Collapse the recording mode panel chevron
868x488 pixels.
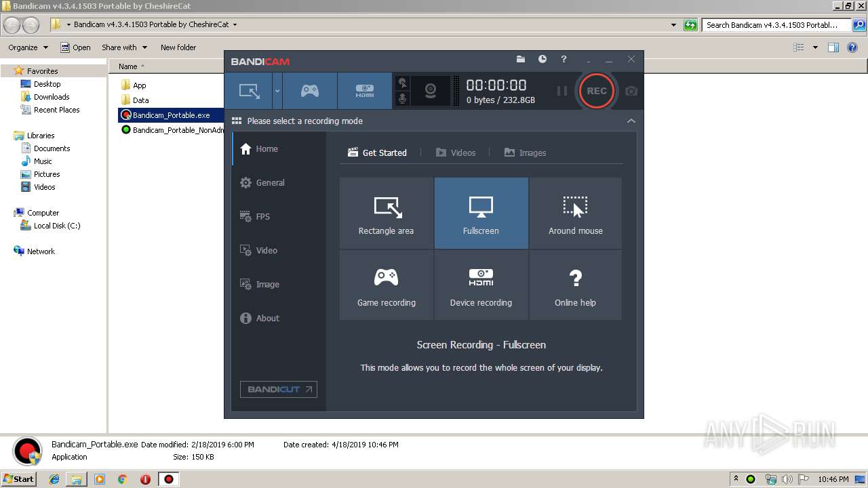point(631,121)
